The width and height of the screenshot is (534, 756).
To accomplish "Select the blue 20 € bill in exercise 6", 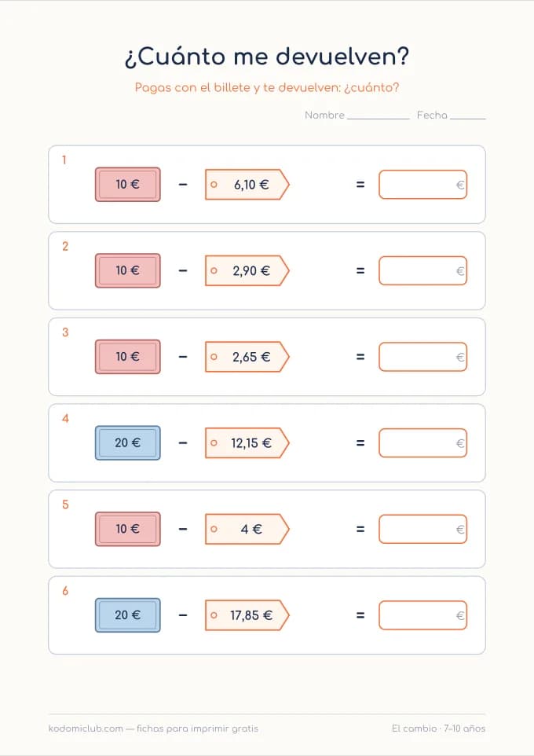I will 128,615.
